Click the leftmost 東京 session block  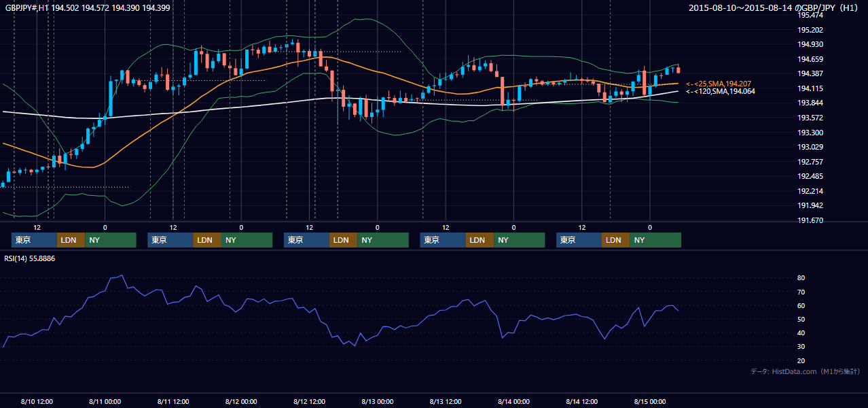click(34, 240)
